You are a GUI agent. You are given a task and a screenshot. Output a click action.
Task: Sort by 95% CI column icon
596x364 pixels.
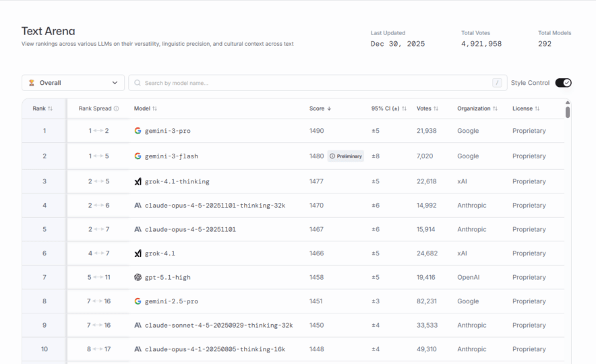[405, 109]
